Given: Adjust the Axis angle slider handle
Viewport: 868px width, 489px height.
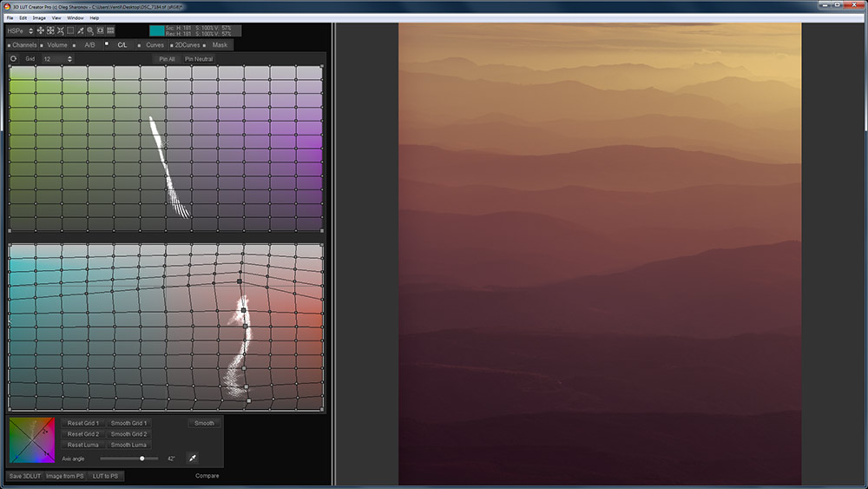Looking at the screenshot, I should tap(142, 458).
